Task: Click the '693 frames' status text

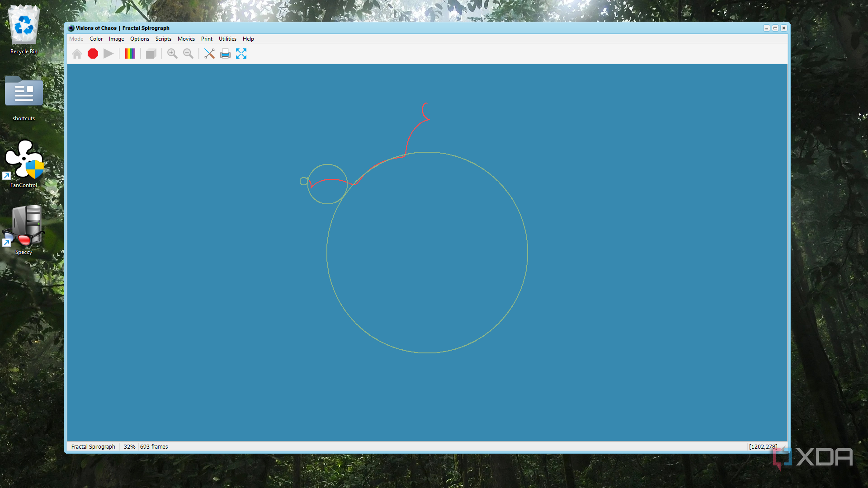Action: point(154,446)
